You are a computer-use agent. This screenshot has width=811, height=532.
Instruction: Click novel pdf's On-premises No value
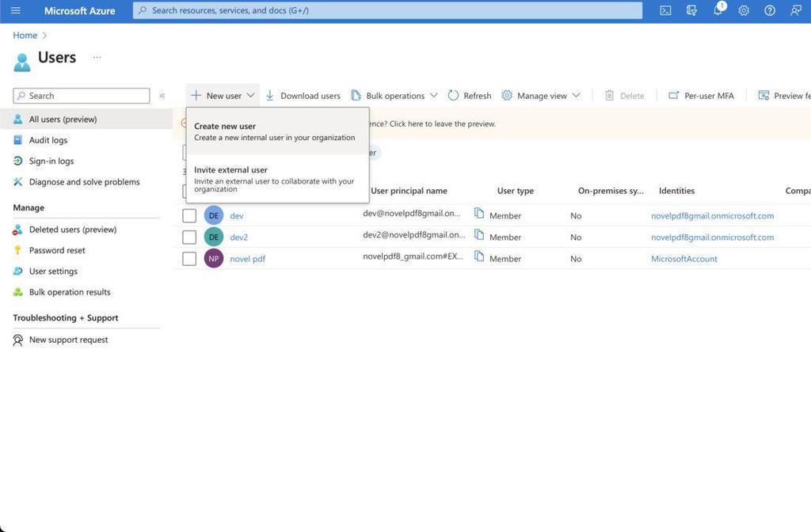click(x=576, y=259)
